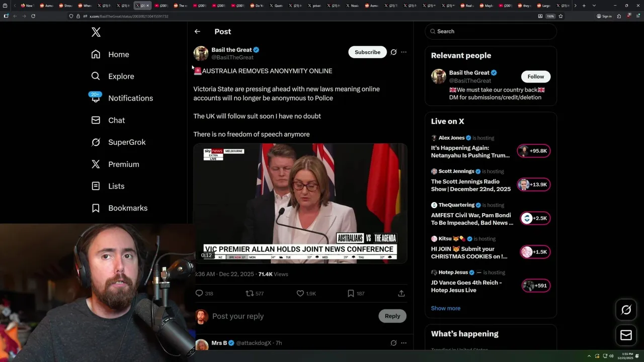Join Kitsu live space with +1.5K

(536, 252)
